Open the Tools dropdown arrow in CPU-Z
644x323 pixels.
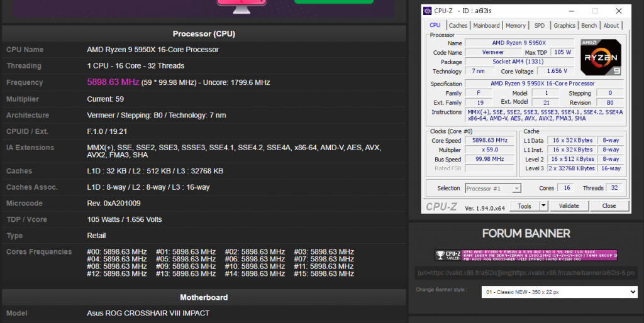pos(543,206)
